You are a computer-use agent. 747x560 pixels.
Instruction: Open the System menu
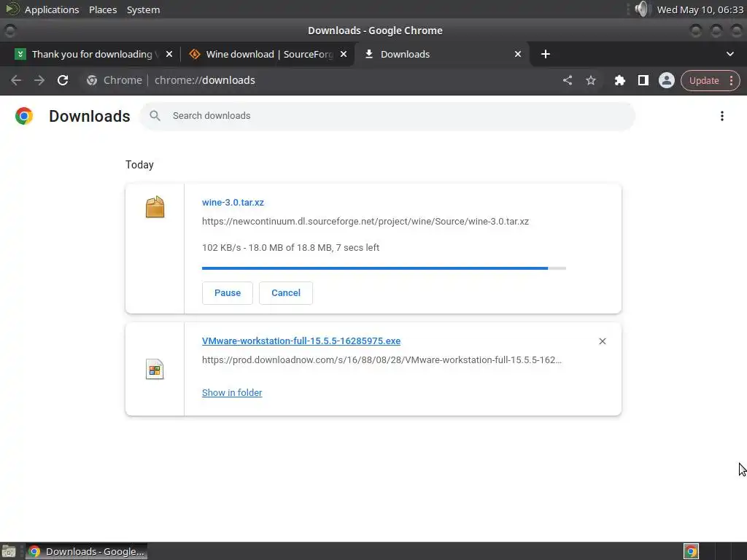[143, 9]
